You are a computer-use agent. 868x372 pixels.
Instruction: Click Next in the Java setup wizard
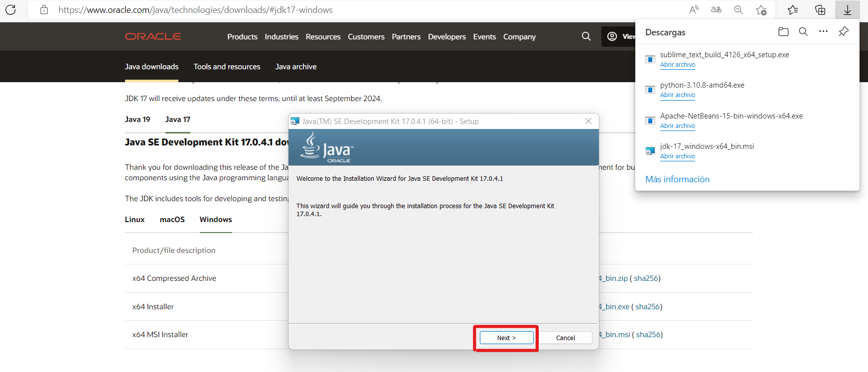click(x=506, y=338)
